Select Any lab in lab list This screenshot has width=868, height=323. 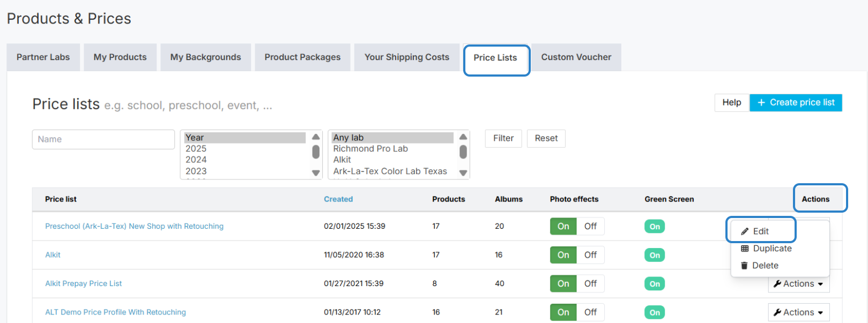tap(392, 138)
